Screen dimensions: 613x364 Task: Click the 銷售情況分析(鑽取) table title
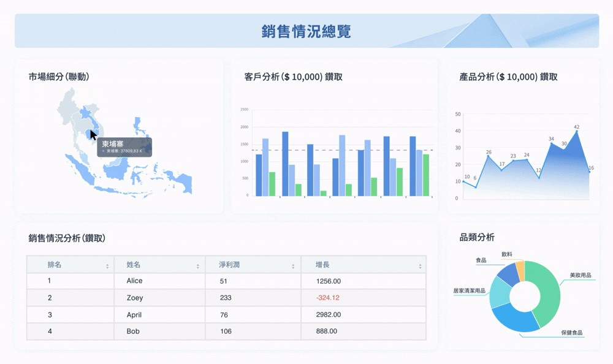coord(67,238)
